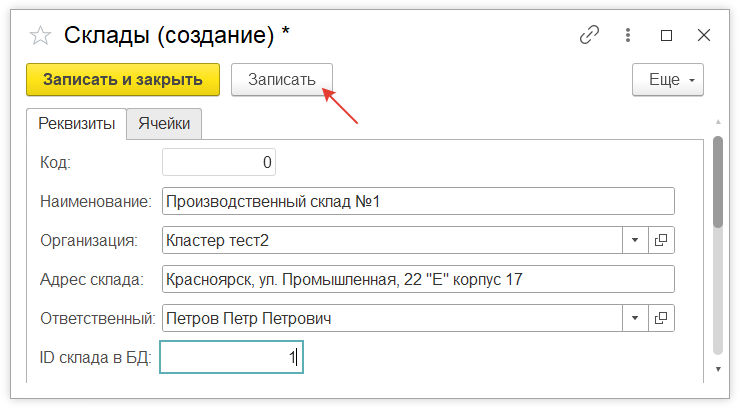This screenshot has height=409, width=739.
Task: Close the Склады creation window
Action: (704, 35)
